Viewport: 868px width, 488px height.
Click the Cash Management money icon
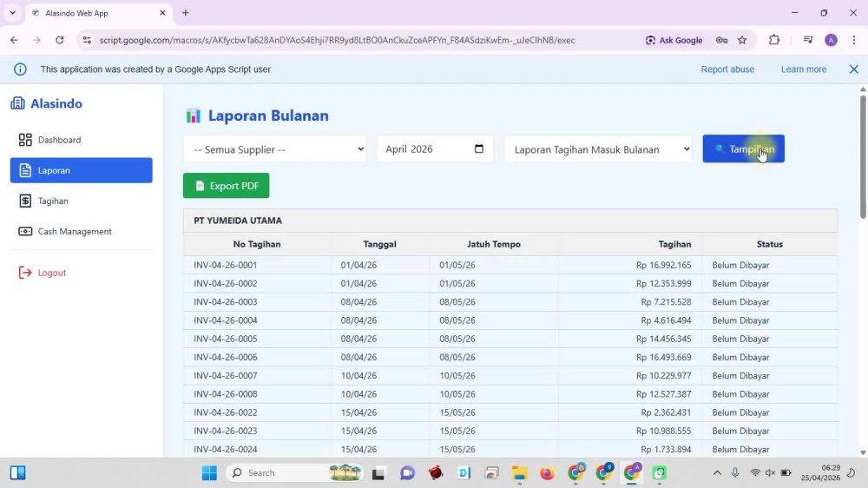(25, 231)
